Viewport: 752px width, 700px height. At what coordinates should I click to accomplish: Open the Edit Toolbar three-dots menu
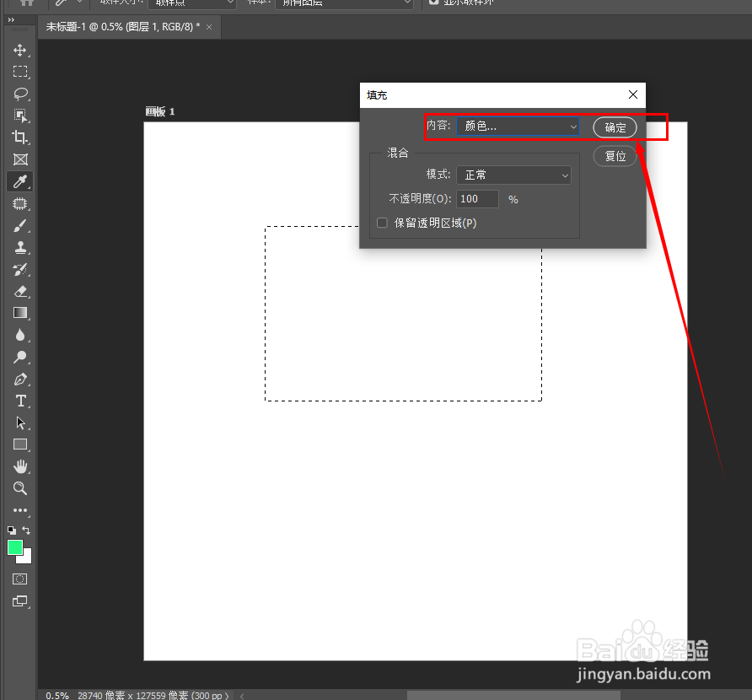(x=20, y=510)
